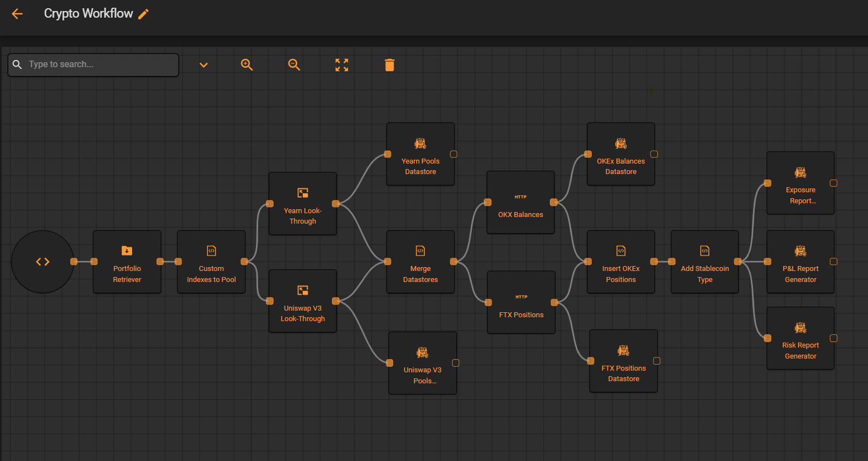Viewport: 868px width, 461px height.
Task: Expand the search options chevron
Action: (204, 65)
